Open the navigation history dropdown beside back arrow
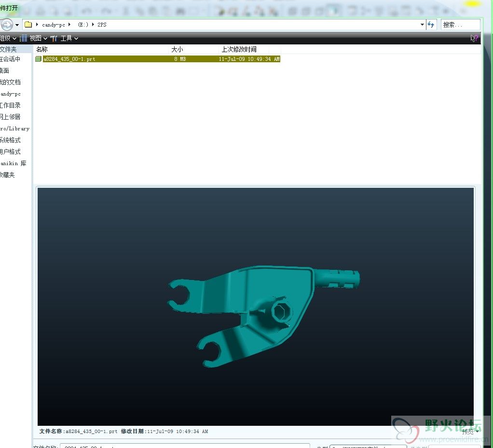The width and height of the screenshot is (493, 448). (x=17, y=25)
